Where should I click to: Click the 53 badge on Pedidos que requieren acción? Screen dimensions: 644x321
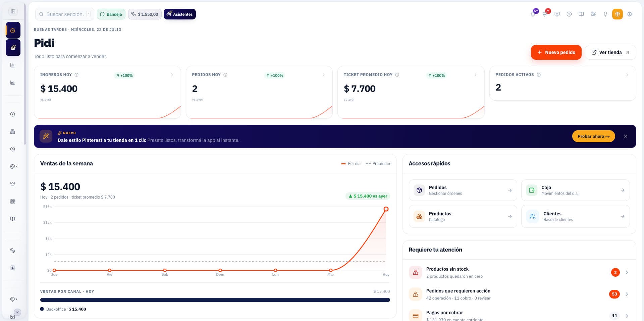pos(614,294)
